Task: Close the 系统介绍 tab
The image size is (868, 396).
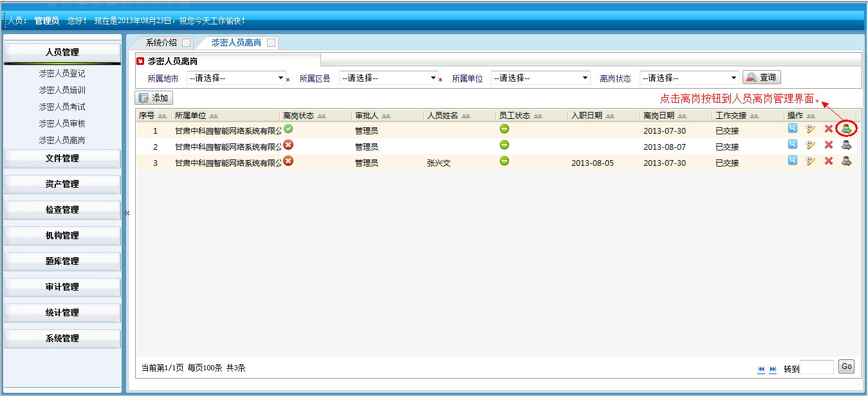Action: click(x=186, y=43)
